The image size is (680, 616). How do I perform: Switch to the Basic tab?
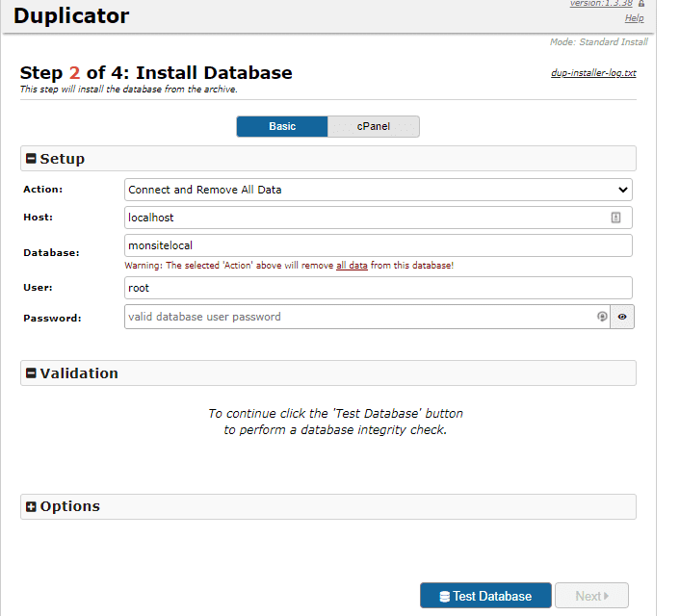pos(282,127)
